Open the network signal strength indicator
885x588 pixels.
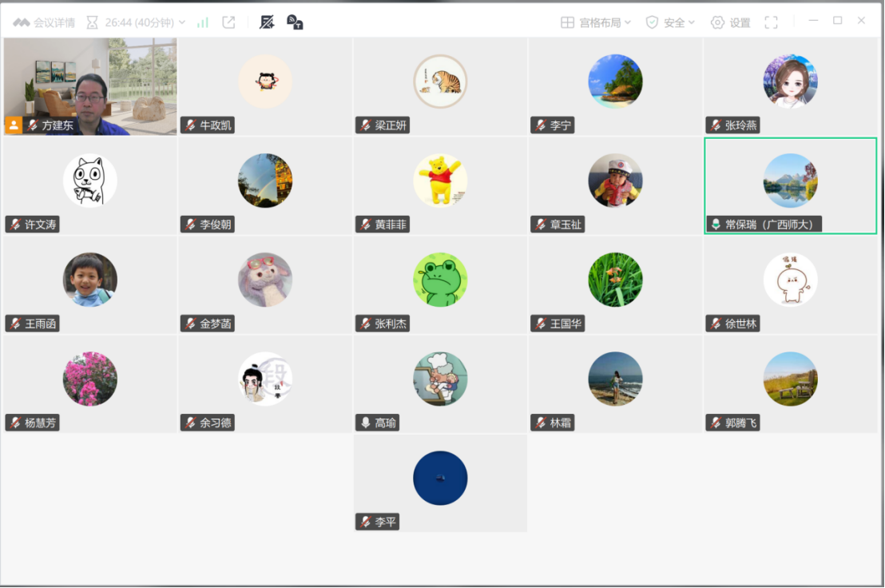coord(203,22)
